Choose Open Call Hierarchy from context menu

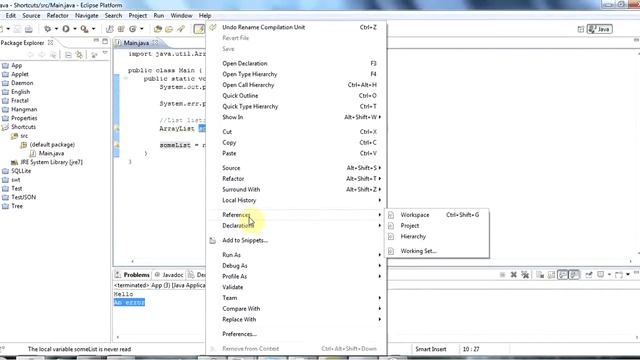pos(296,85)
